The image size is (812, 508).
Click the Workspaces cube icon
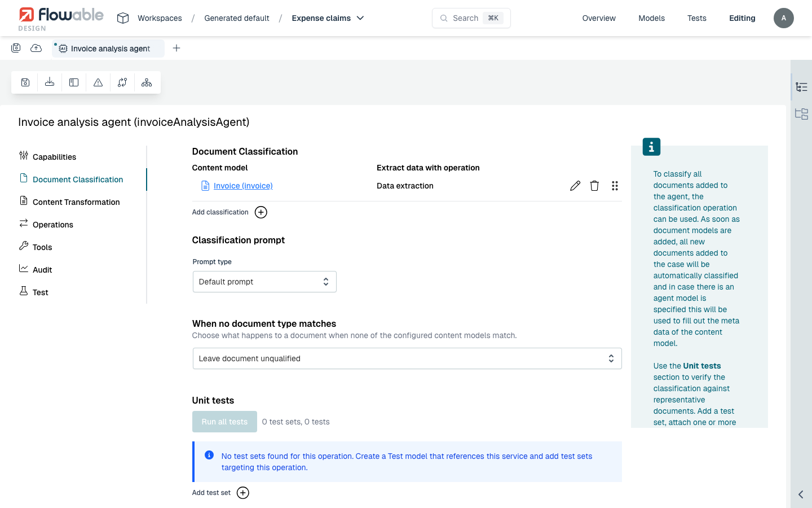coord(123,18)
